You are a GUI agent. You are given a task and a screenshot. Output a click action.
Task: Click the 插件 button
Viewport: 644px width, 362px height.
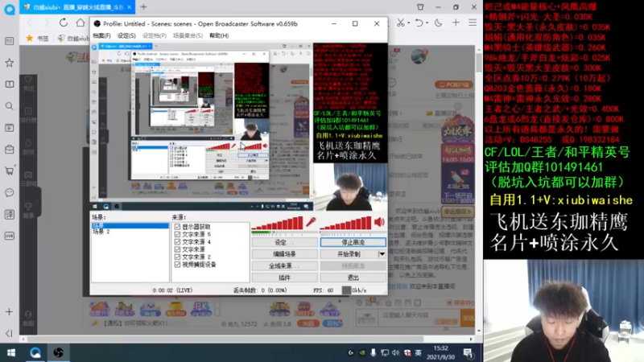285,278
